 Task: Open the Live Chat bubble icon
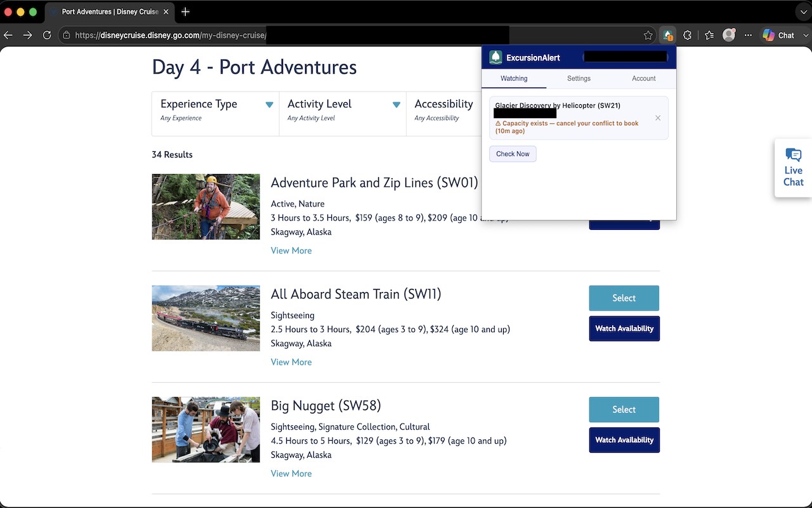pos(793,155)
